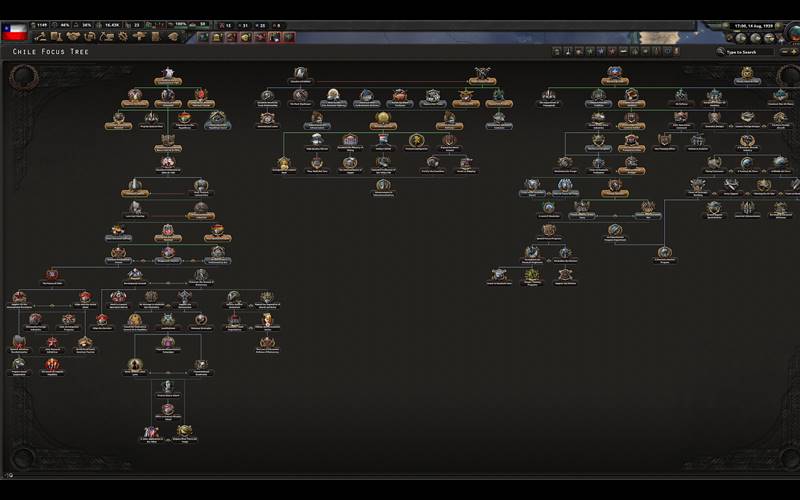The height and width of the screenshot is (500, 800).
Task: Open the Production gear icon
Action: click(x=122, y=37)
